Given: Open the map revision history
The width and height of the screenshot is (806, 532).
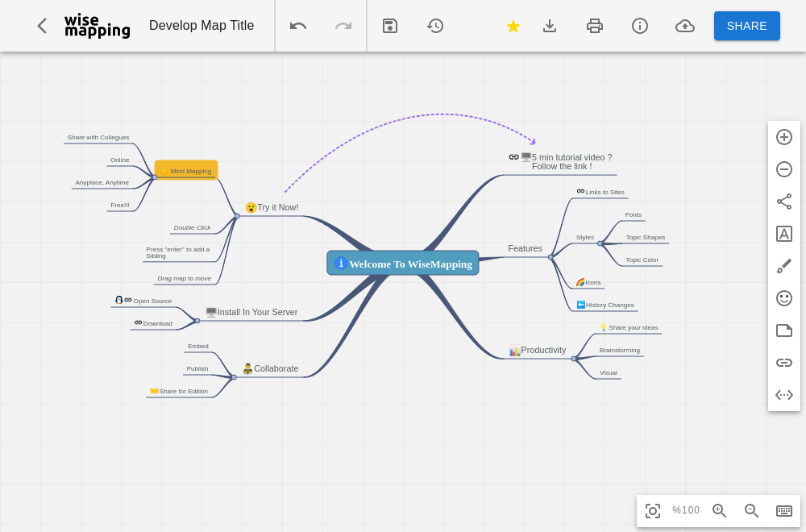Looking at the screenshot, I should click(435, 26).
